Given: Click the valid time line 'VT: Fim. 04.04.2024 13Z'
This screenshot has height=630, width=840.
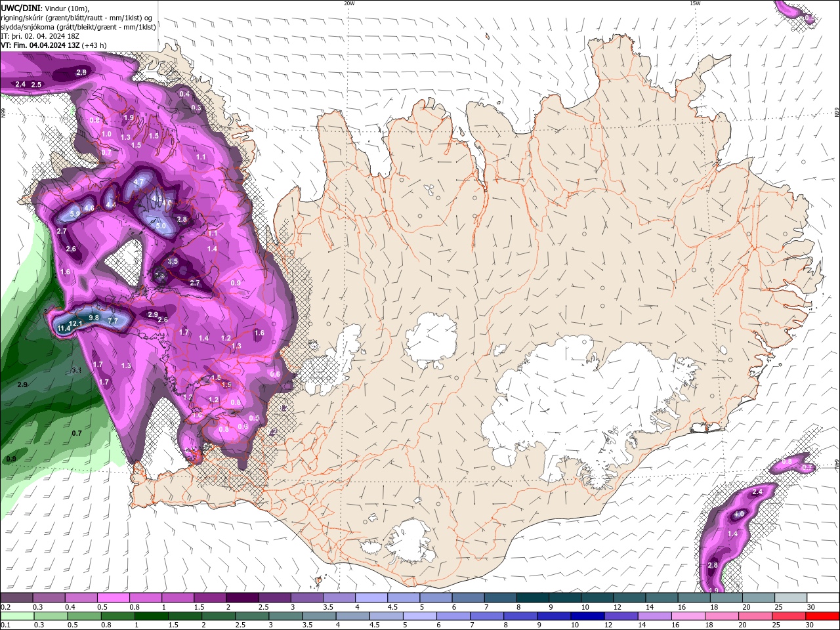Looking at the screenshot, I should [x=41, y=45].
